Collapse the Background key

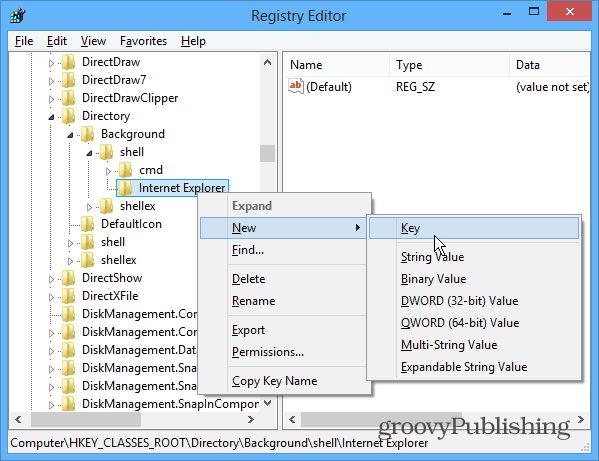70,135
